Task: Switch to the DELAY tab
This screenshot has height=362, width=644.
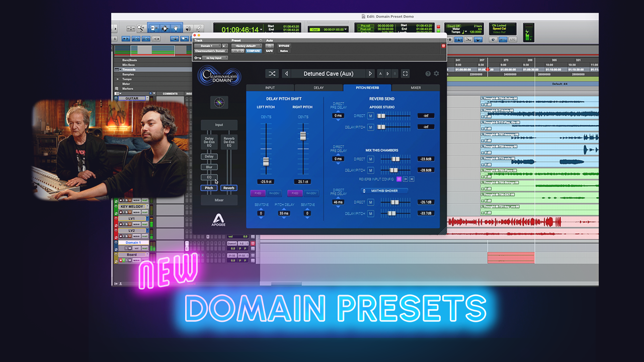Action: 318,87
